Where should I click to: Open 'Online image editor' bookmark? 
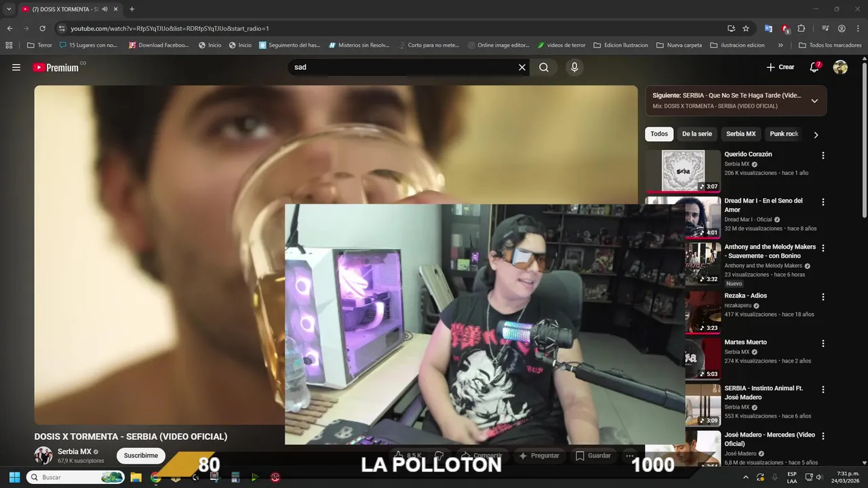click(x=498, y=45)
